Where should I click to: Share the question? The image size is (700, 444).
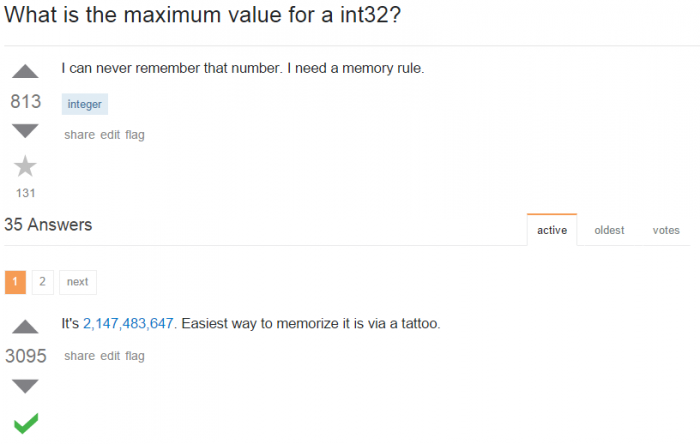click(79, 135)
